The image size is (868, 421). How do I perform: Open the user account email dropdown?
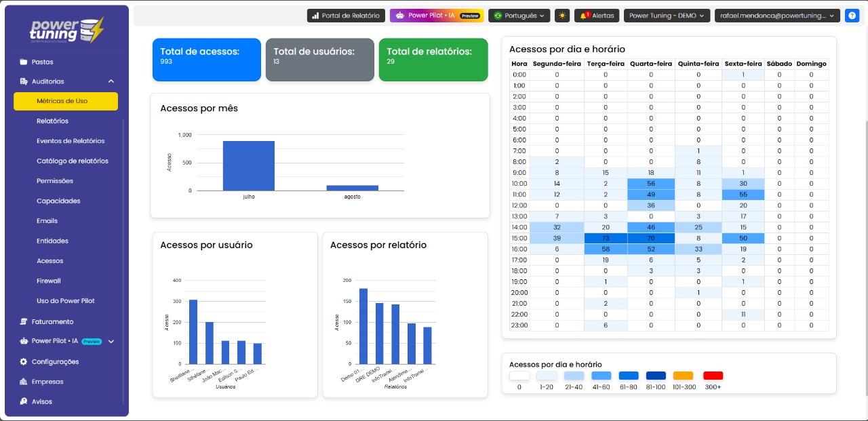(777, 16)
